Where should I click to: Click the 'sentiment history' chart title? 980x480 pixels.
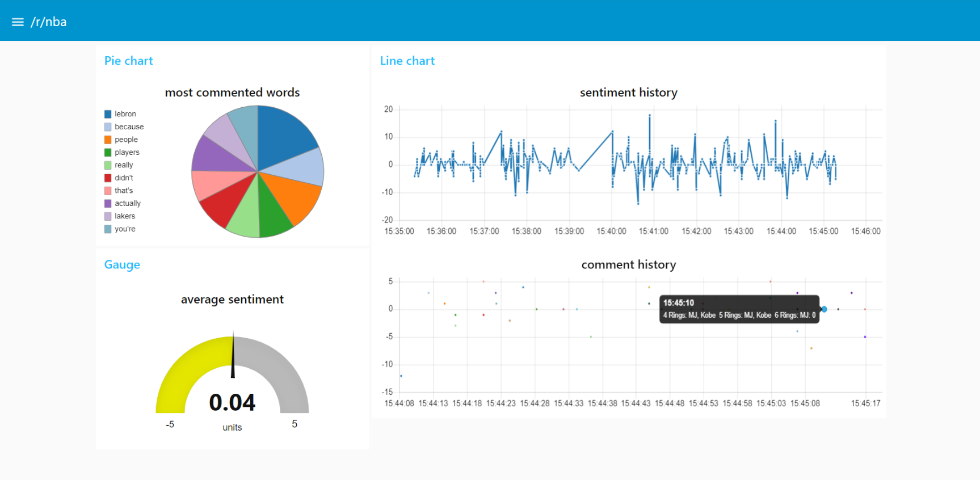(629, 92)
